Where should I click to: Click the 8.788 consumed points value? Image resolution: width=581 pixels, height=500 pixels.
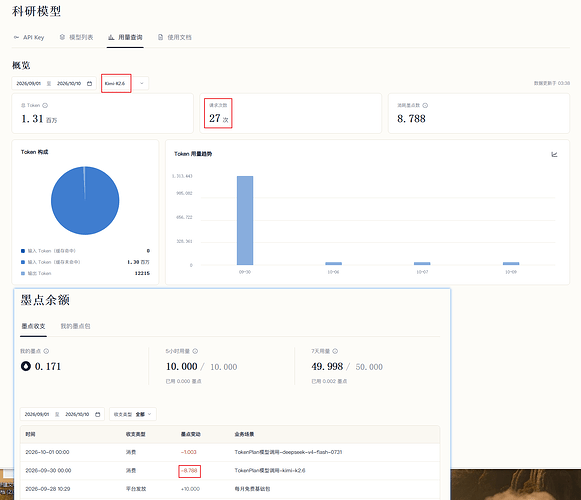coord(411,119)
